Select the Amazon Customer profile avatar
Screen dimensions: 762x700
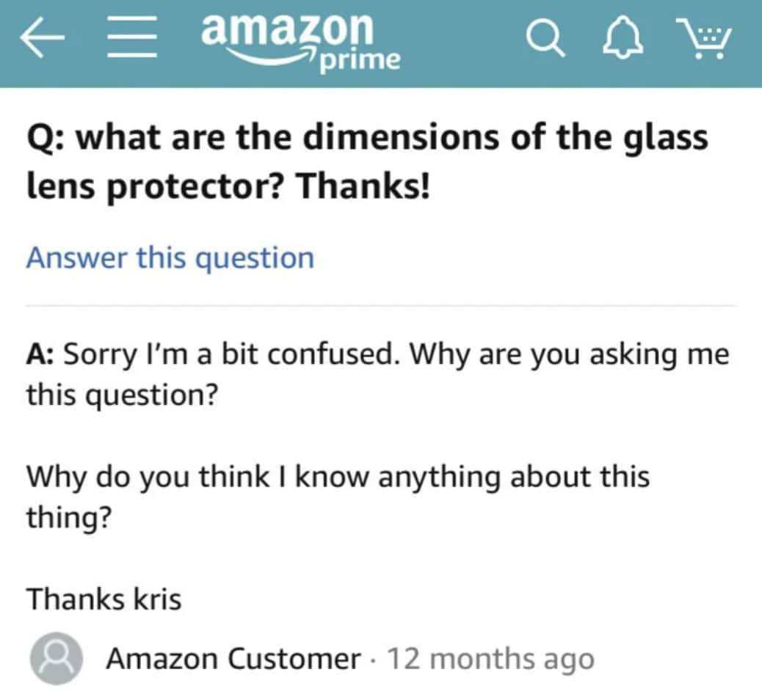point(56,658)
